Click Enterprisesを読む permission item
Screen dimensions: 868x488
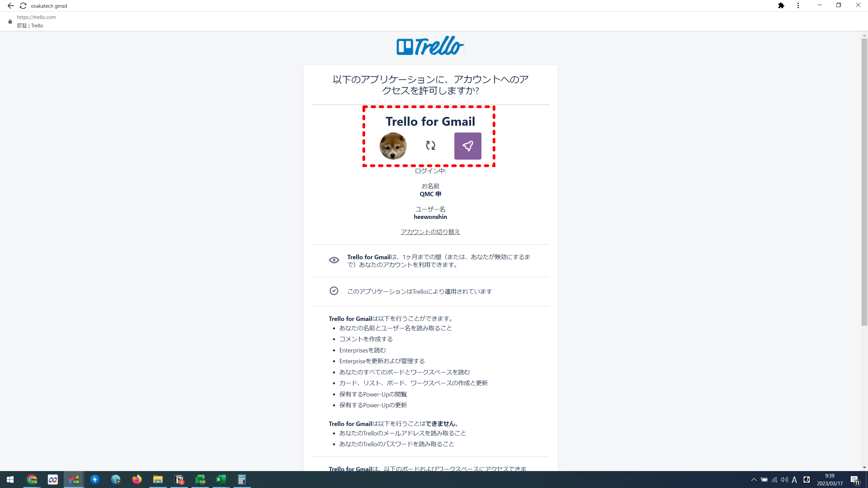click(362, 350)
